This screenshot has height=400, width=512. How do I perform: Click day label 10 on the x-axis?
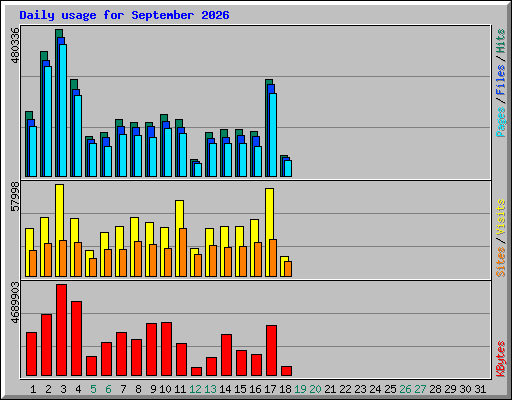[165, 389]
